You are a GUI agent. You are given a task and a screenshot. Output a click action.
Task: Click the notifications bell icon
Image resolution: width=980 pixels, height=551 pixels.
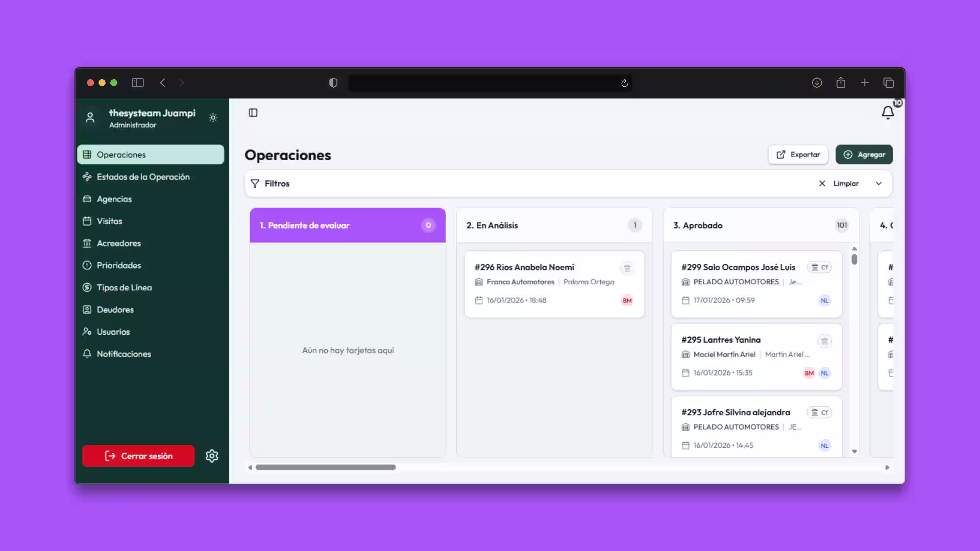pyautogui.click(x=888, y=113)
